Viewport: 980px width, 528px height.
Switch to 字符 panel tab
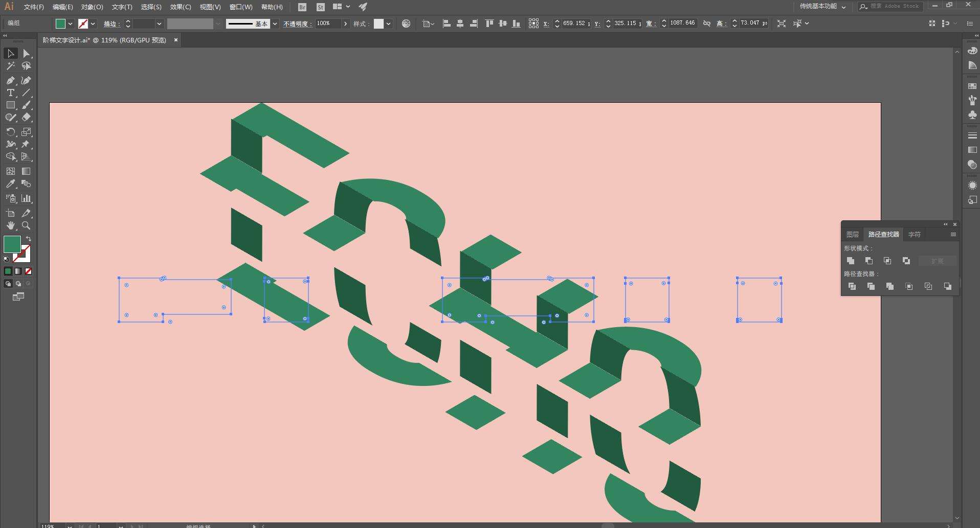915,234
